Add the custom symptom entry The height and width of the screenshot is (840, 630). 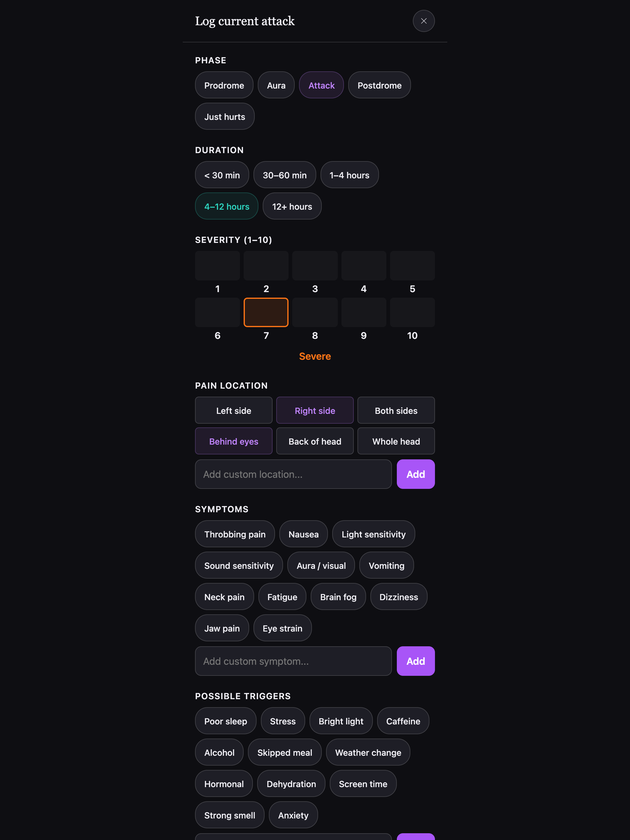click(x=416, y=661)
